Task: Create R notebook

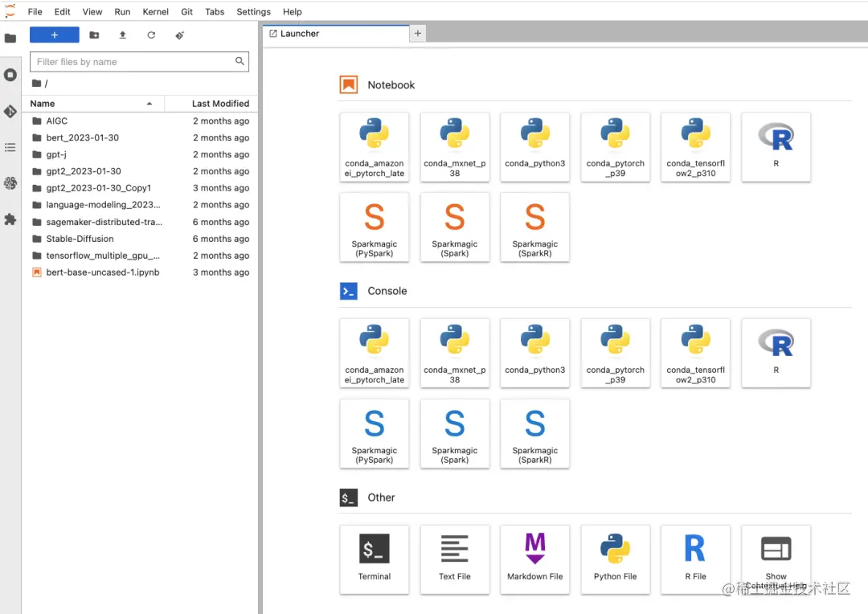Action: (776, 147)
